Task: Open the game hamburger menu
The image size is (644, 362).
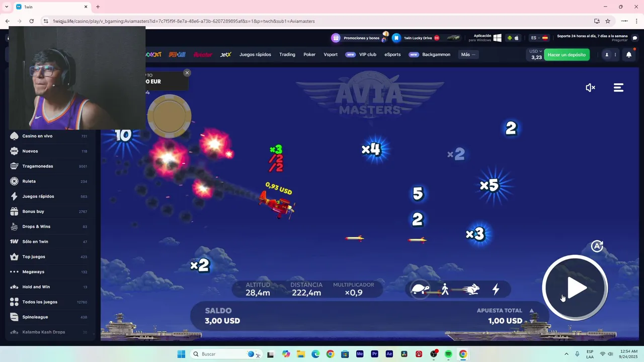Action: 618,87
